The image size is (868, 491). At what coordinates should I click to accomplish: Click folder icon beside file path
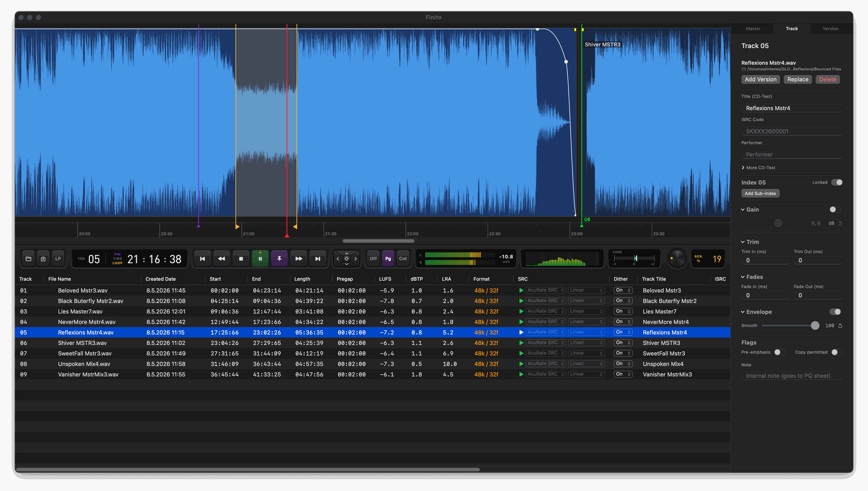744,69
